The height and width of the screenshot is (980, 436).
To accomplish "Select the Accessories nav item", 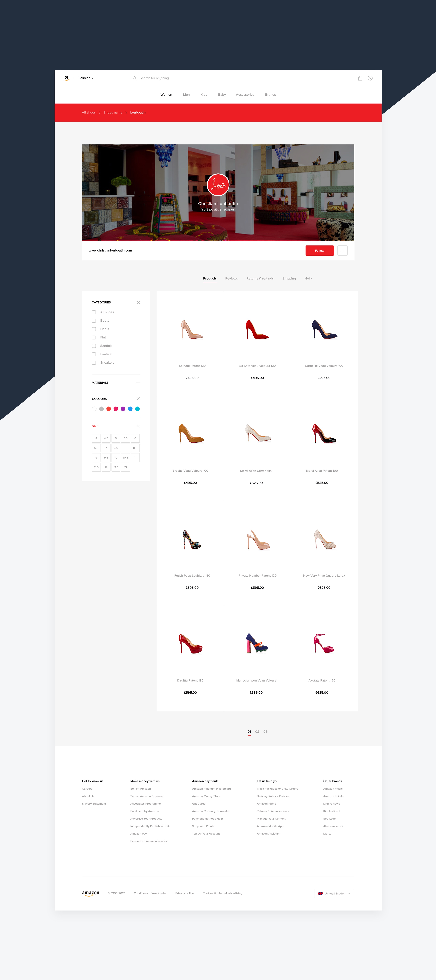I will [x=245, y=95].
